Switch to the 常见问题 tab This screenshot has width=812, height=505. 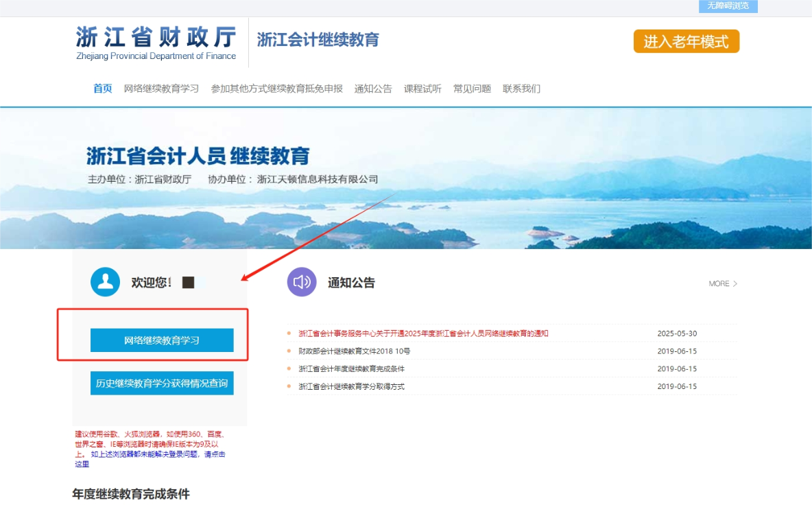(471, 89)
